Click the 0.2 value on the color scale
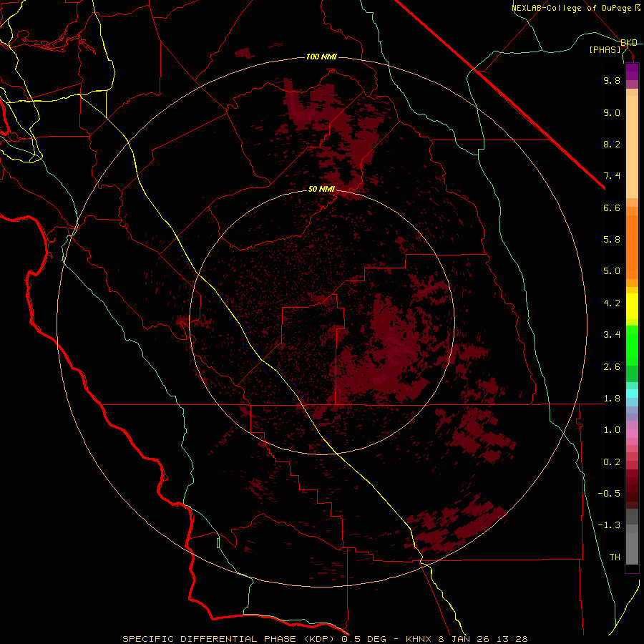 click(612, 462)
